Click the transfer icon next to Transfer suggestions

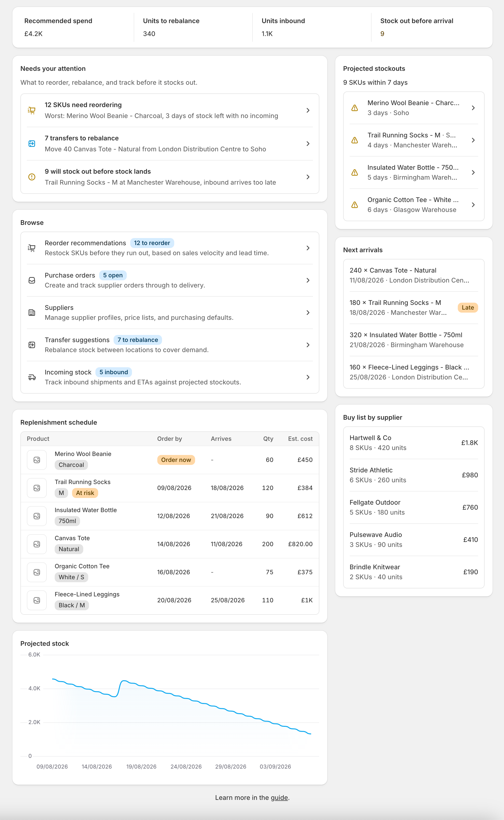pos(32,345)
